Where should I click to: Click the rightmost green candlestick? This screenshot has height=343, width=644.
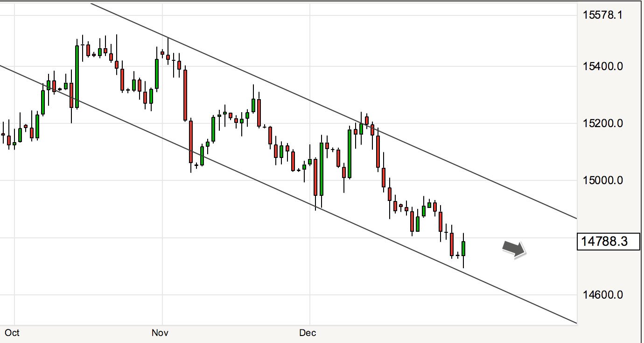464,249
